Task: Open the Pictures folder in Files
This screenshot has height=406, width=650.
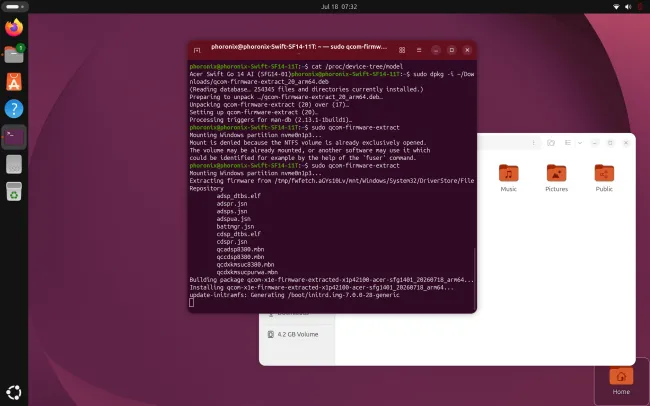Action: click(x=556, y=178)
